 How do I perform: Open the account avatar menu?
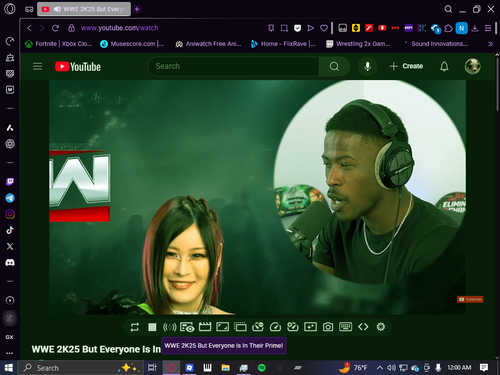(x=472, y=66)
